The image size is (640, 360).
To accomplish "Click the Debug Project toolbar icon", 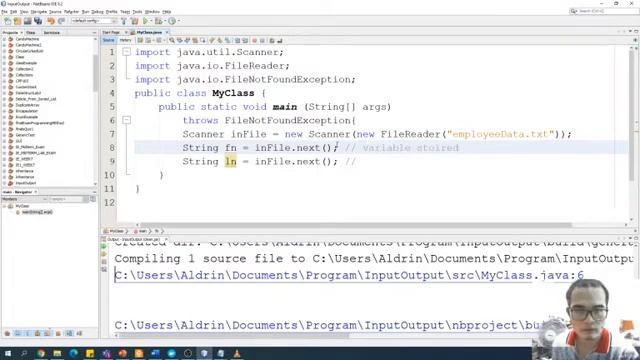I will coord(158,21).
